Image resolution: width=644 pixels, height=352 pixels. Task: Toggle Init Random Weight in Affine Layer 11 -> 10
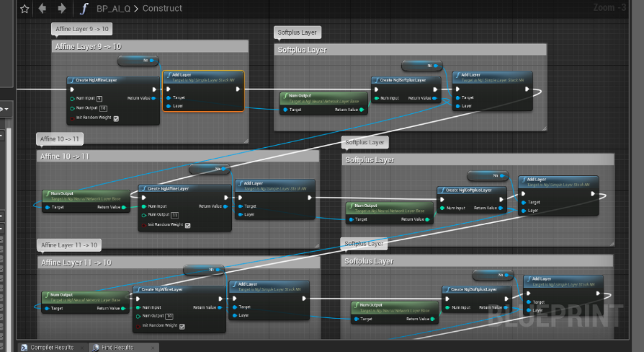[182, 326]
